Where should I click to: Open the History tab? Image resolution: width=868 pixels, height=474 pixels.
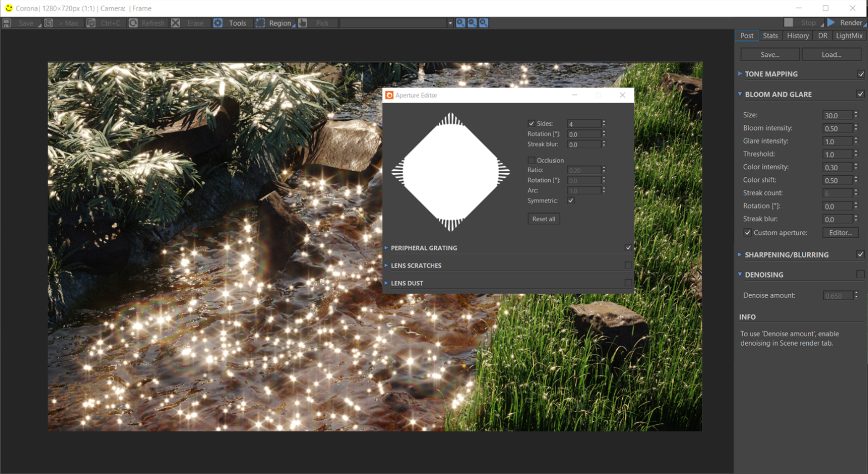coord(797,35)
